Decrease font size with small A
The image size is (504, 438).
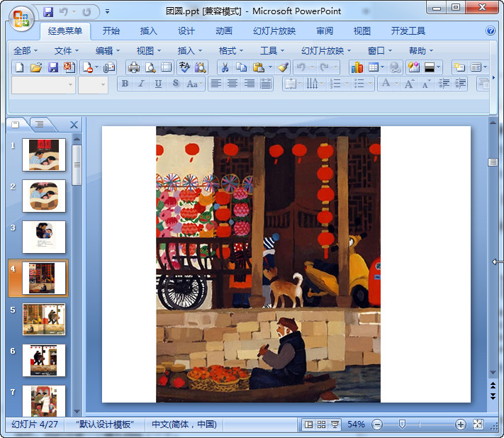coord(426,84)
